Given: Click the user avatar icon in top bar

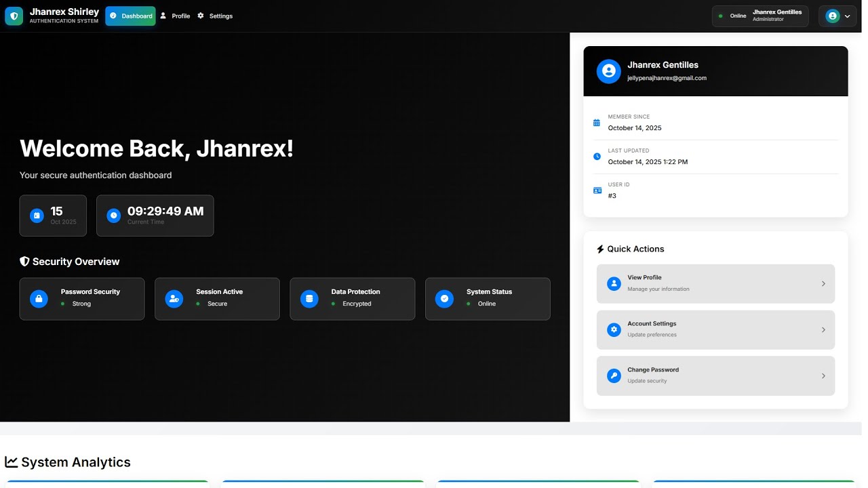Looking at the screenshot, I should click(833, 16).
